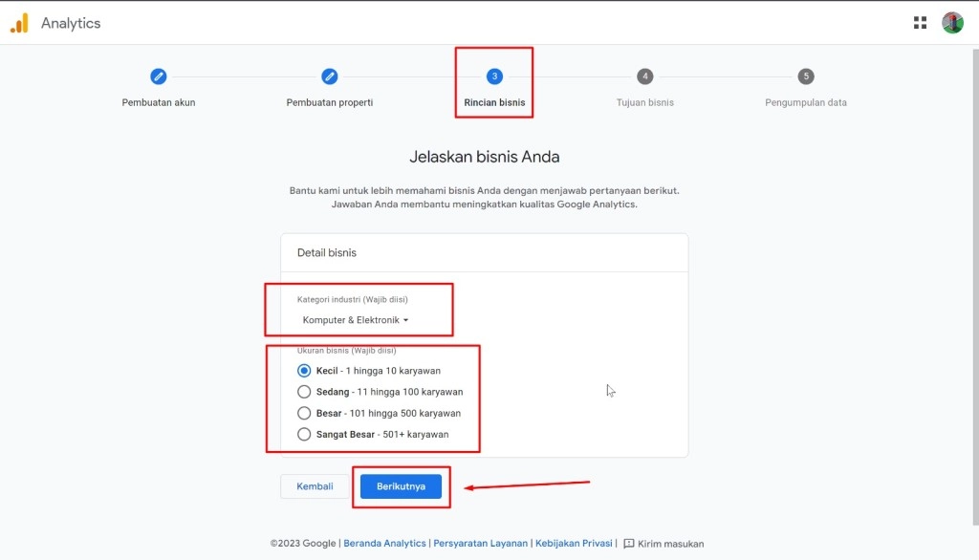979x560 pixels.
Task: Click the Google Analytics logo icon
Action: tap(19, 23)
